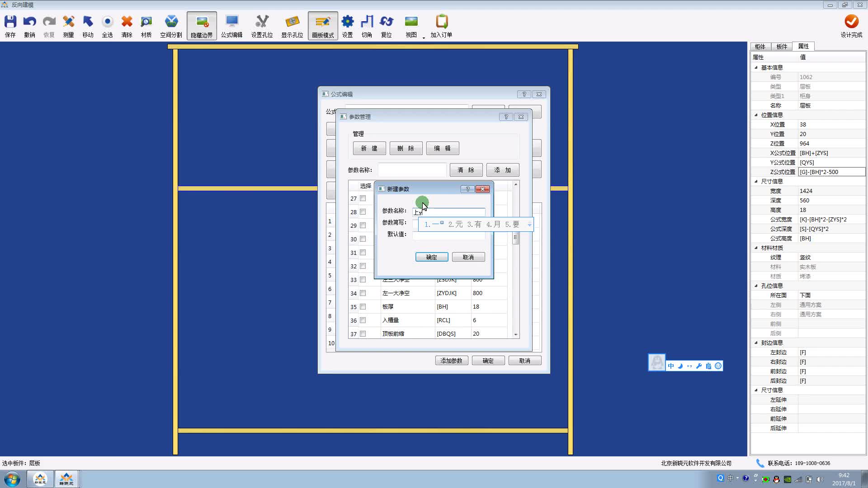Check the checkbox in row 35 板厚
Viewport: 868px width, 488px height.
[363, 307]
